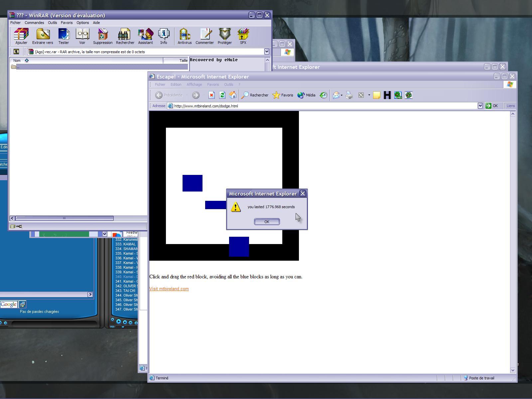Screen dimensions: 532x399
Task: Click the WinRAR horizontal scrollbar thumb
Action: (65, 218)
